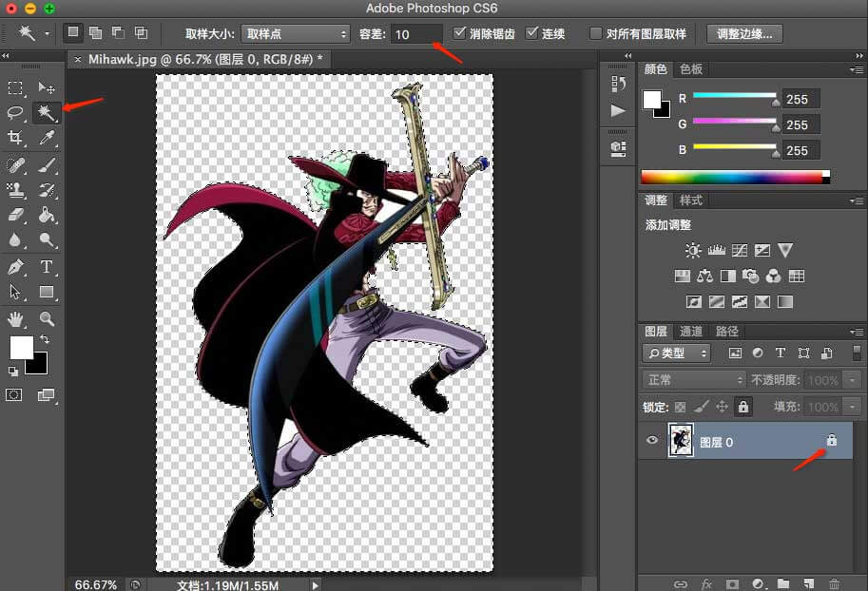The image size is (868, 591).
Task: Lock transparent pixels in layers panel
Action: pos(681,408)
